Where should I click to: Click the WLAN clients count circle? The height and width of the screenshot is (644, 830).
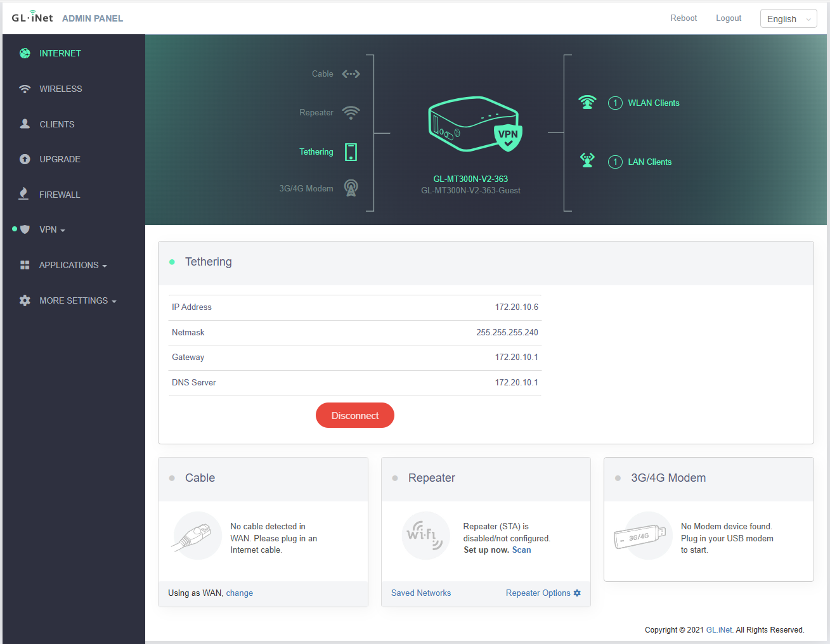coord(615,103)
